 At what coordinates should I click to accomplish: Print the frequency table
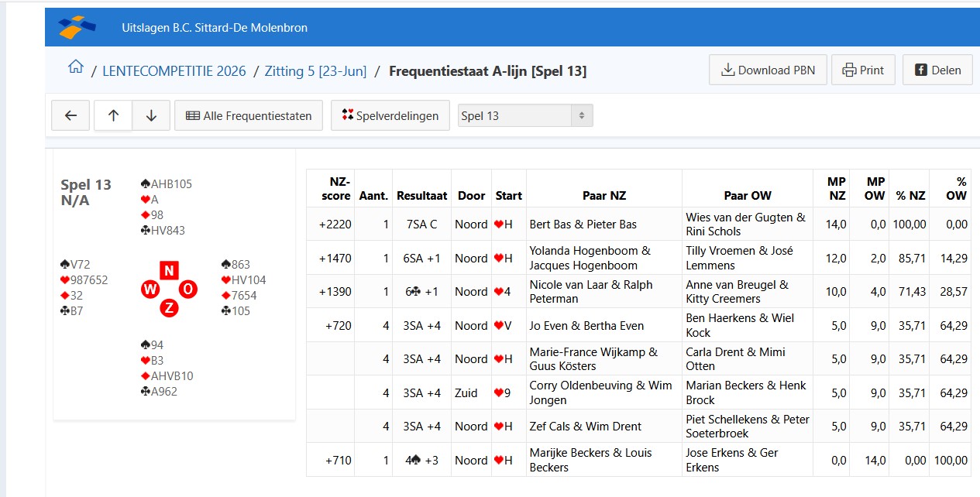[863, 70]
